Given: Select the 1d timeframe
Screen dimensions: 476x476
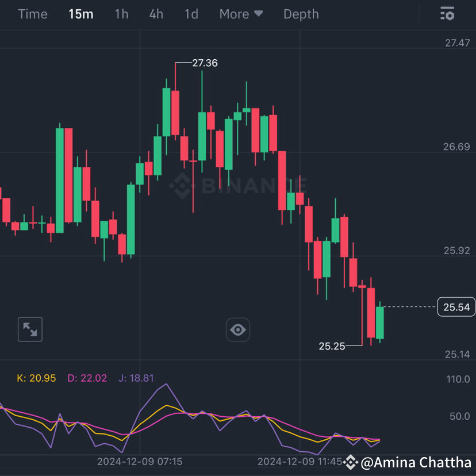Looking at the screenshot, I should (x=190, y=14).
